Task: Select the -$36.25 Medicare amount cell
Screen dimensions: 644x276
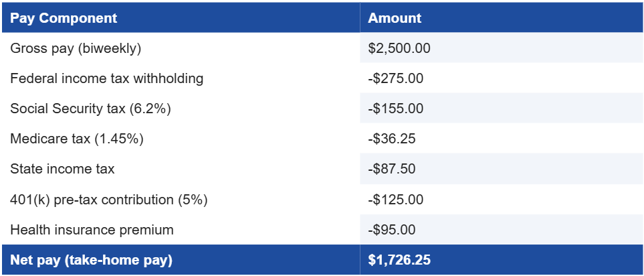Action: [x=392, y=139]
